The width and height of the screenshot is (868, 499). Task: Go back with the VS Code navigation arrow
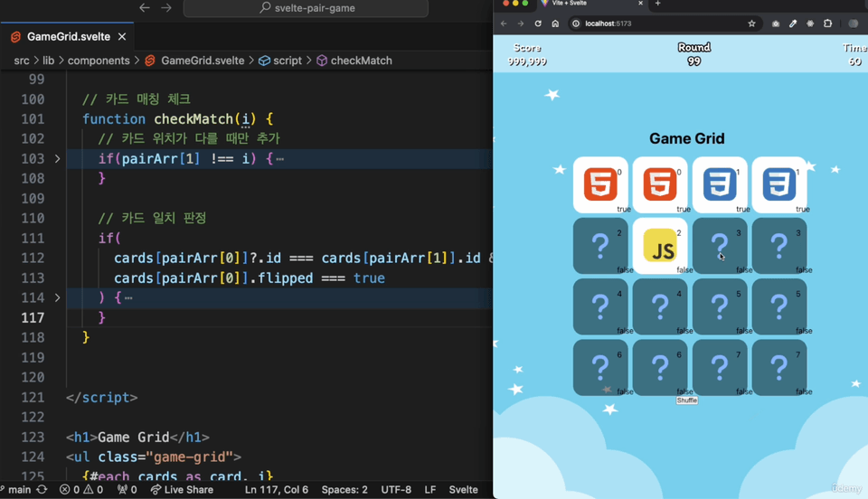[x=145, y=8]
